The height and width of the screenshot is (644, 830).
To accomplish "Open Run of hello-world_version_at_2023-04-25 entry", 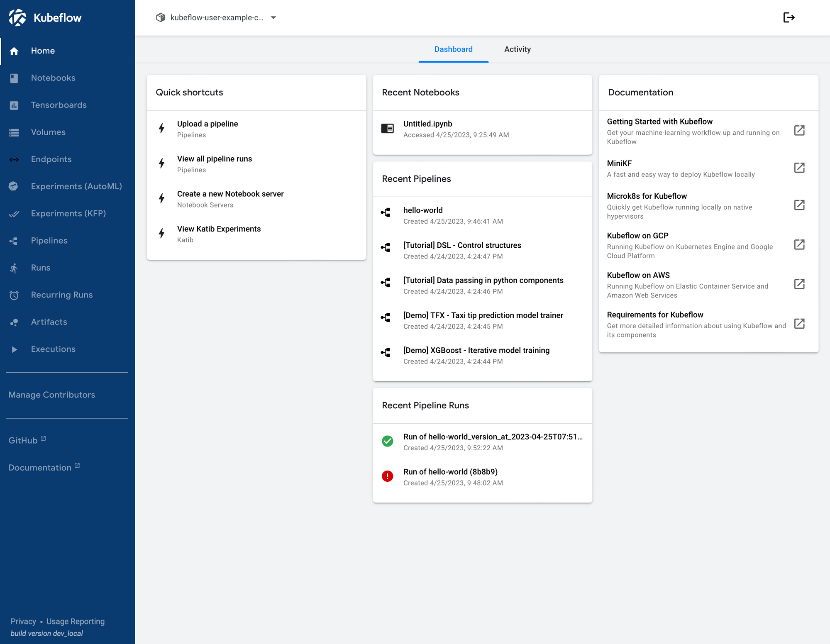I will [x=482, y=442].
